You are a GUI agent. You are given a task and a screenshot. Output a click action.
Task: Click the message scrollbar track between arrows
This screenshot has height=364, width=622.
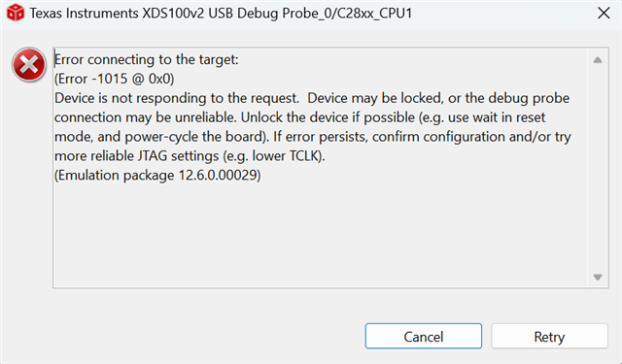[x=598, y=168]
